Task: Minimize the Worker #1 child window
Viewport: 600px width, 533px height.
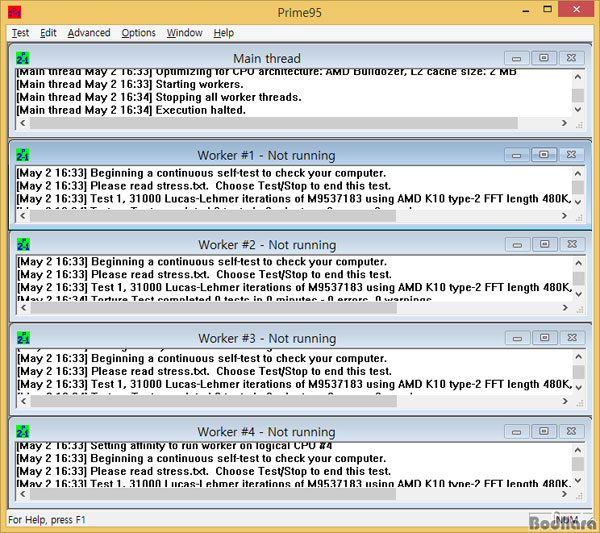Action: [517, 155]
